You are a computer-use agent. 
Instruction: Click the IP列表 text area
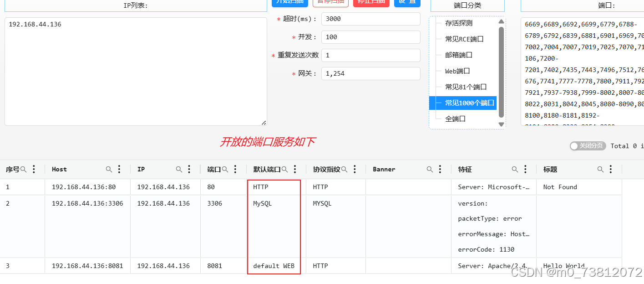pyautogui.click(x=136, y=72)
